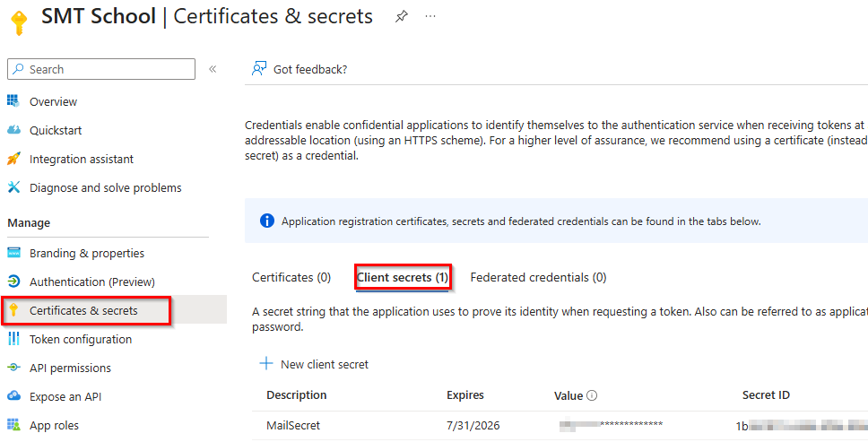Switch to the Federated credentials (0) tab

(x=538, y=277)
